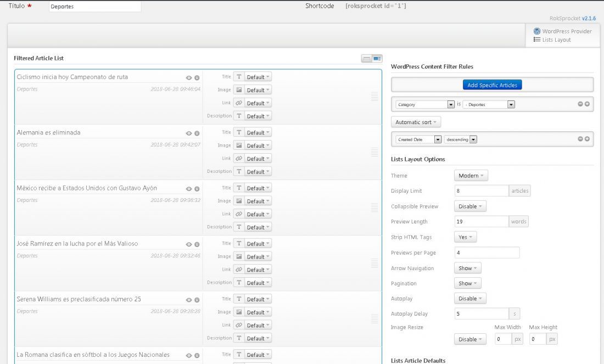This screenshot has height=364, width=604.
Task: Click the shortcode text [roksprocket id="1"]
Action: 376,6
